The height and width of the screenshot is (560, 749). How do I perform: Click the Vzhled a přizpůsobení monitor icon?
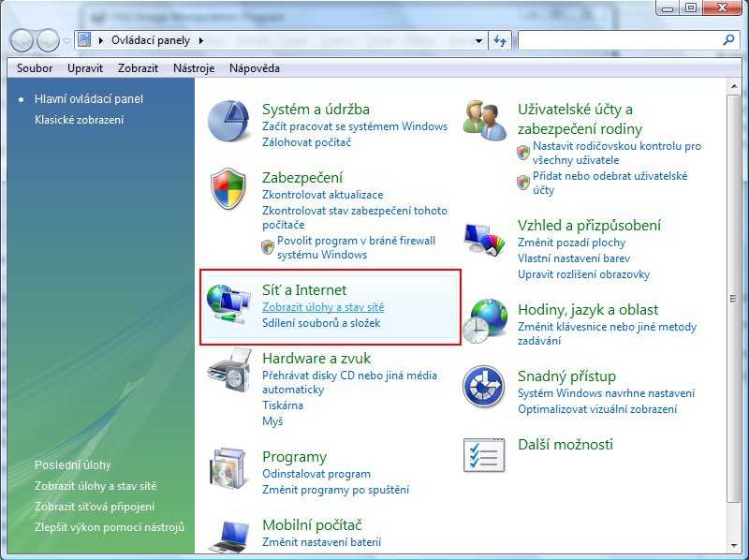click(x=484, y=239)
